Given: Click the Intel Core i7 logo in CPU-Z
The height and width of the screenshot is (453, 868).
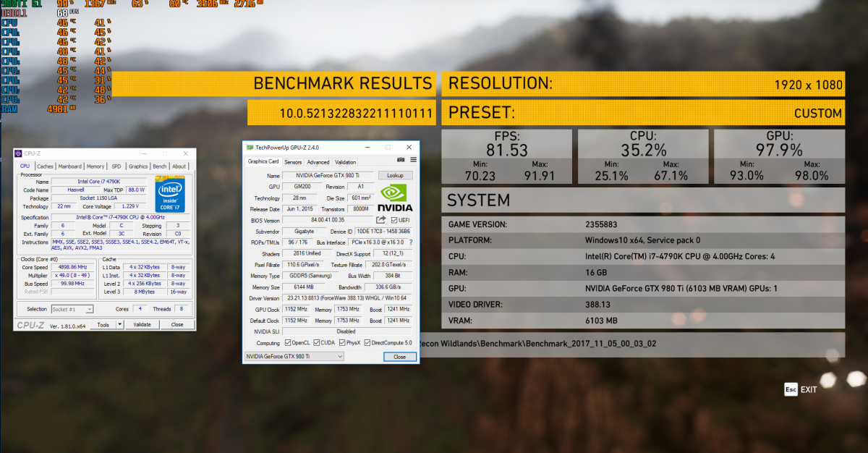Looking at the screenshot, I should point(170,193).
